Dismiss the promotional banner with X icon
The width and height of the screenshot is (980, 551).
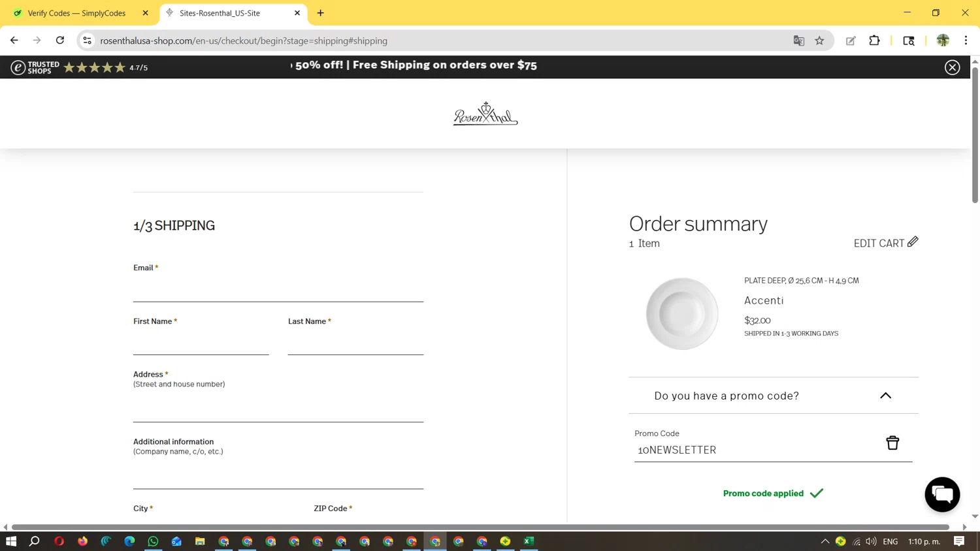(x=952, y=67)
